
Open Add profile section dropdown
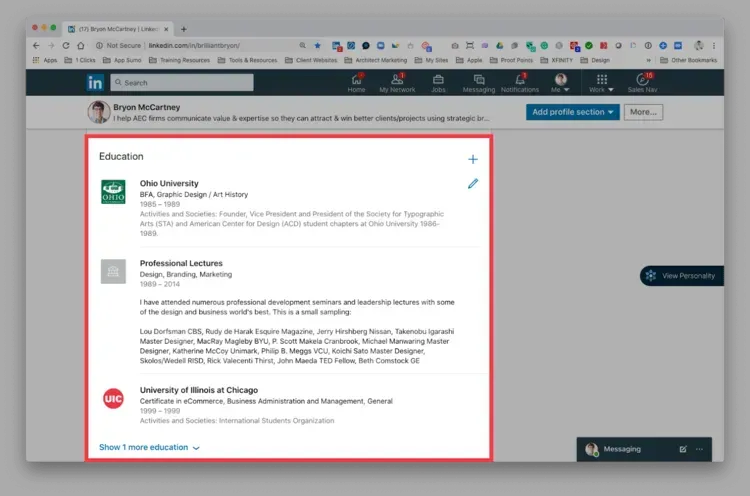(573, 112)
